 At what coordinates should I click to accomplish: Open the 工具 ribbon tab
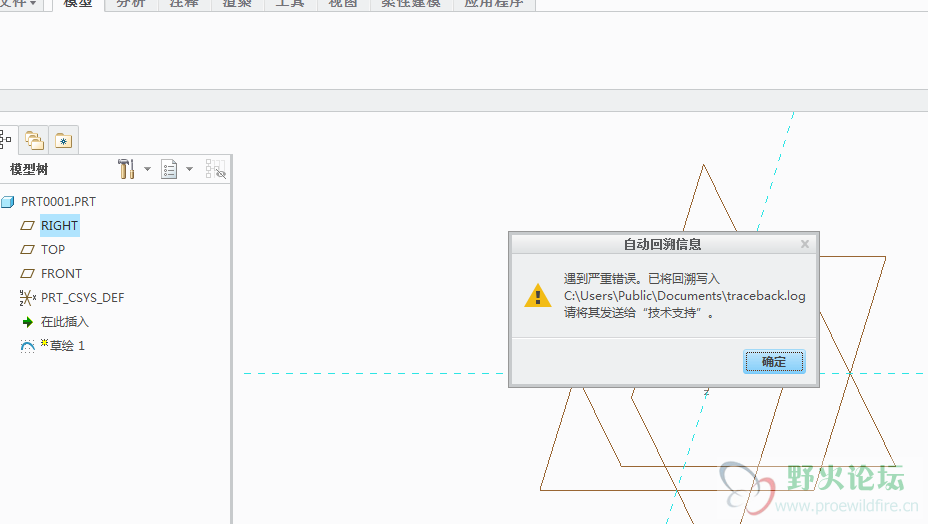click(x=290, y=4)
